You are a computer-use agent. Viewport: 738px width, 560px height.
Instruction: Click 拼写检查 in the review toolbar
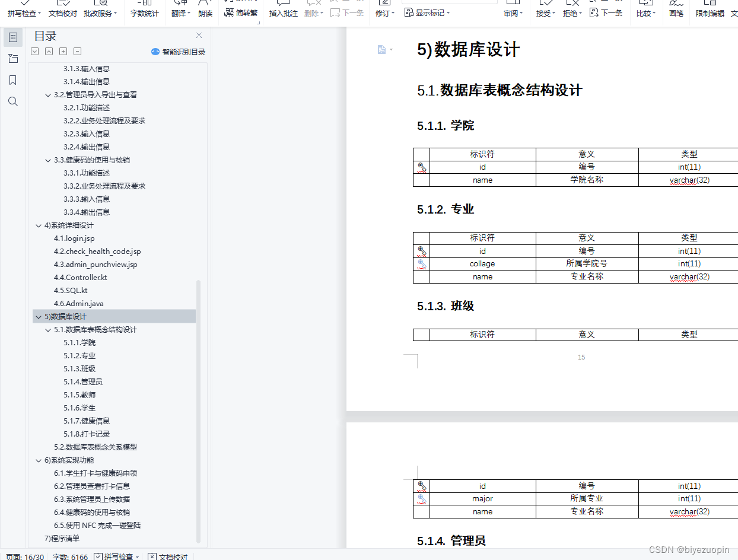point(24,13)
